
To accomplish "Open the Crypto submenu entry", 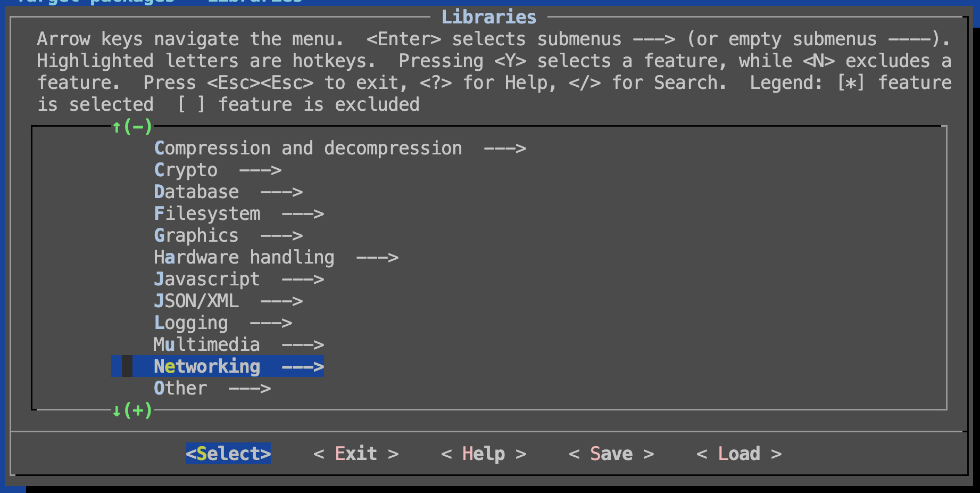I will [x=186, y=170].
